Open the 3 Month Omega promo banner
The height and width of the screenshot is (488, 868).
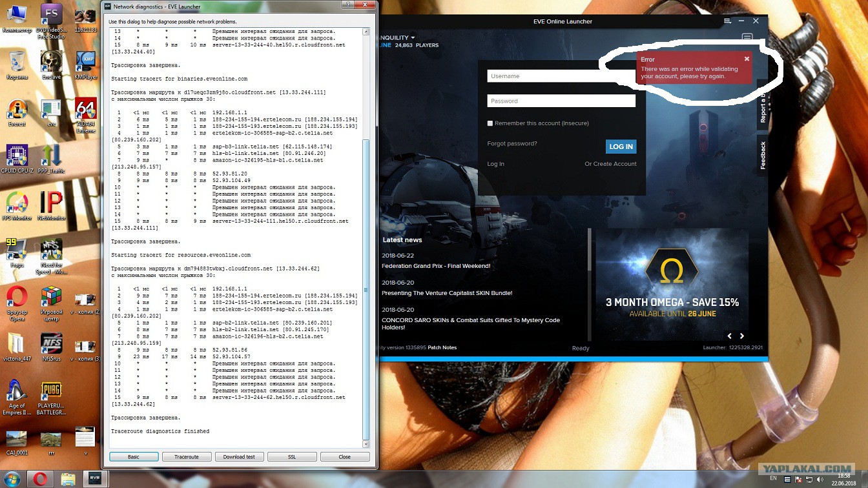click(672, 284)
